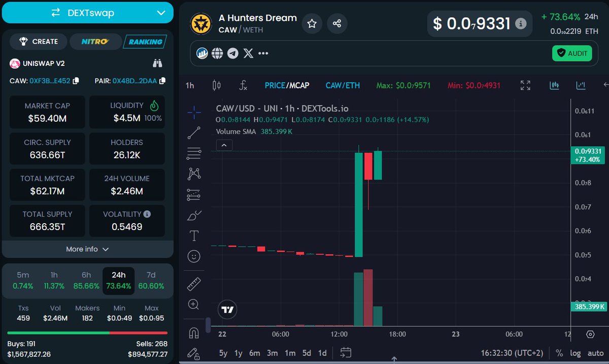Viewport: 609px width, 364px height.
Task: Open the token website globe icon
Action: point(217,53)
